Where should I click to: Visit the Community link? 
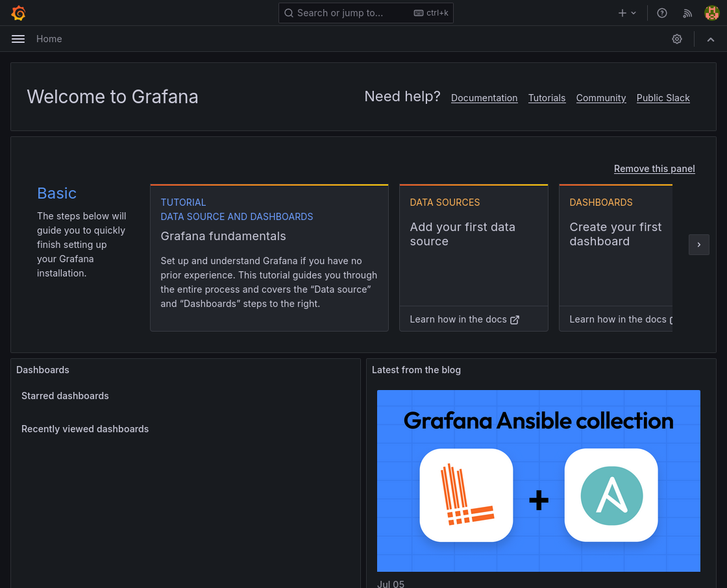pos(601,98)
